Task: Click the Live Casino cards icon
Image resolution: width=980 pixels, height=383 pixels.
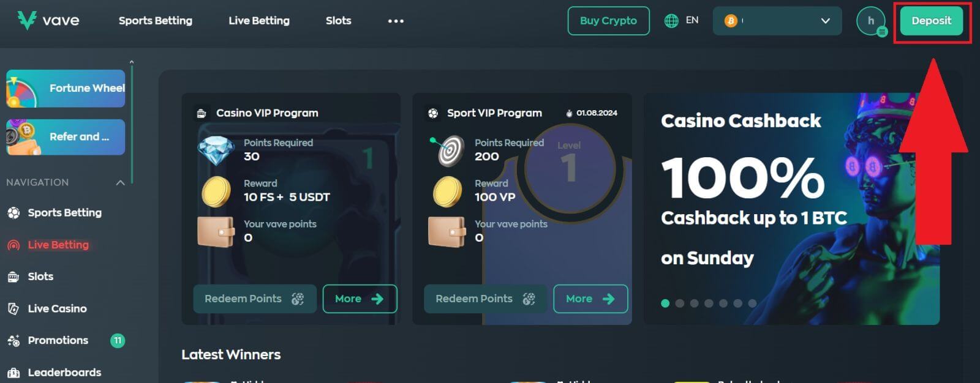Action: click(13, 309)
